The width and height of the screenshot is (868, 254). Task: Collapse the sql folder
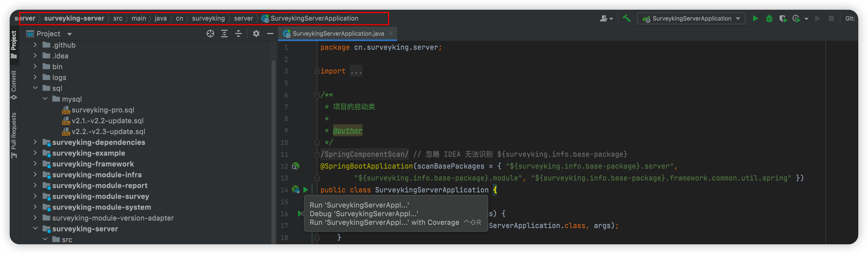(35, 88)
